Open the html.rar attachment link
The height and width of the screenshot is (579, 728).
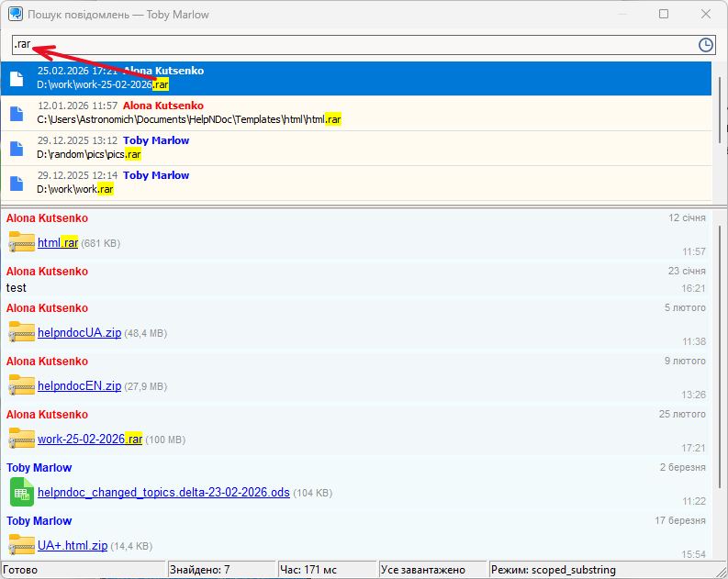[x=58, y=242]
